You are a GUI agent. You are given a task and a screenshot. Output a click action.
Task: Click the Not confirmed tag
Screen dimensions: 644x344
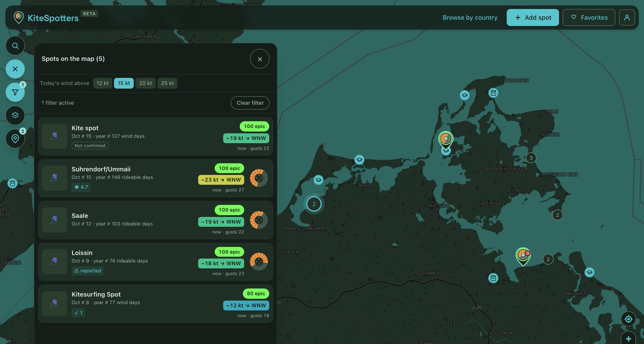pyautogui.click(x=90, y=146)
